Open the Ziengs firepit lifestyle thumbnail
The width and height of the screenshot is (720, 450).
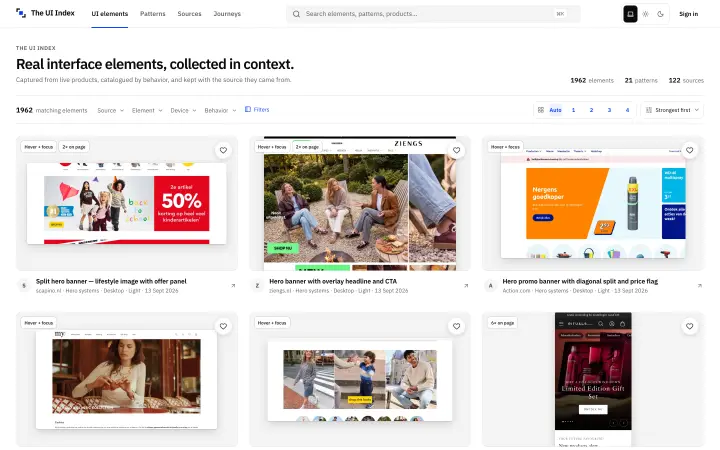[360, 203]
